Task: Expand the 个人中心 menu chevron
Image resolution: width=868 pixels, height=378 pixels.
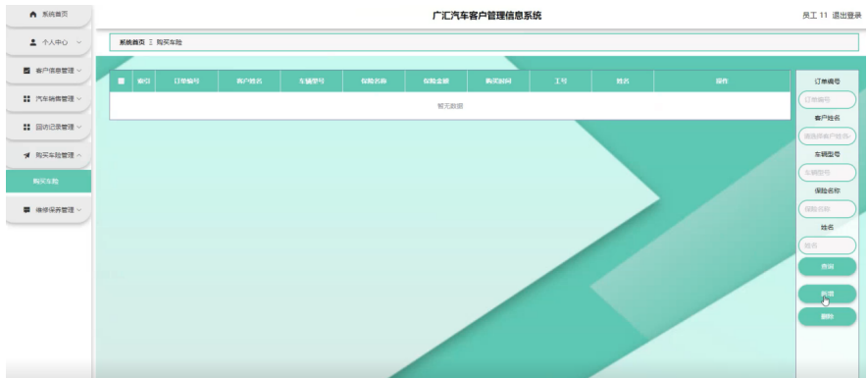Action: click(78, 42)
